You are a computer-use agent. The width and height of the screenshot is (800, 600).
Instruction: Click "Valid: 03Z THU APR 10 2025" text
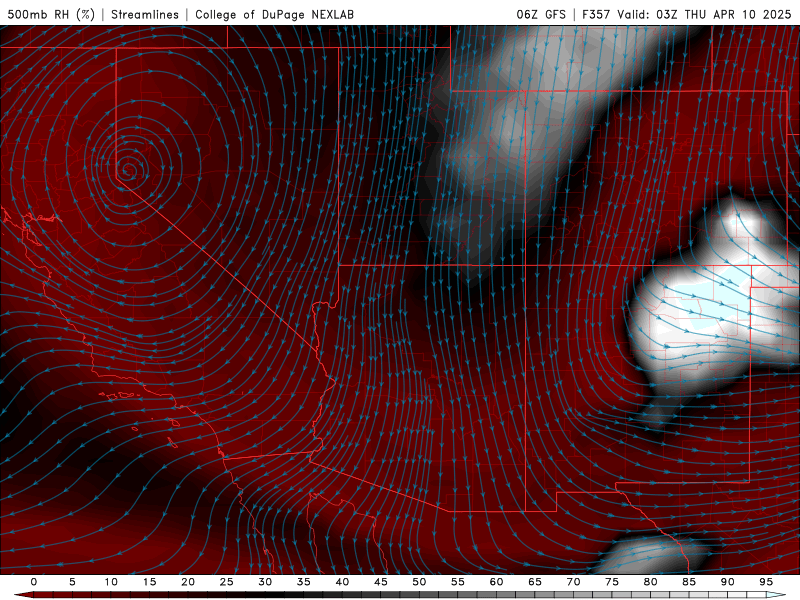pos(704,14)
